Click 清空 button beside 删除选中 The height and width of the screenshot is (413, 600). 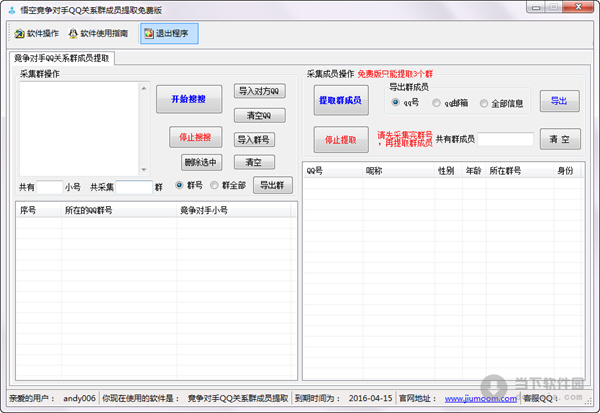pos(254,162)
